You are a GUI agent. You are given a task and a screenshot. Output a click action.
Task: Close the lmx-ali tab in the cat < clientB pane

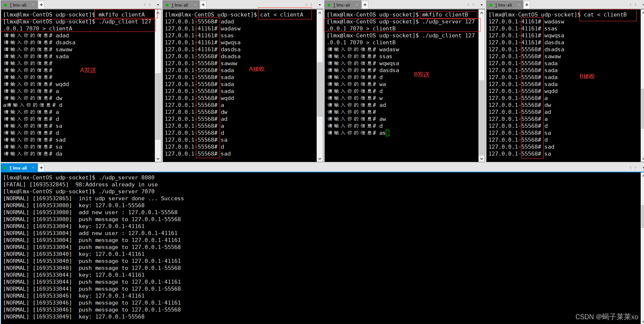(x=518, y=5)
